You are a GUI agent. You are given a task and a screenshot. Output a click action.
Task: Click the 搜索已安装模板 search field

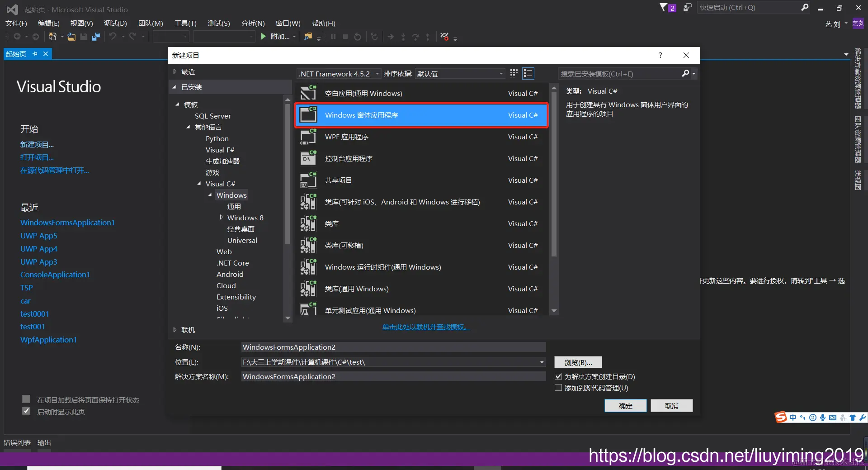point(620,74)
